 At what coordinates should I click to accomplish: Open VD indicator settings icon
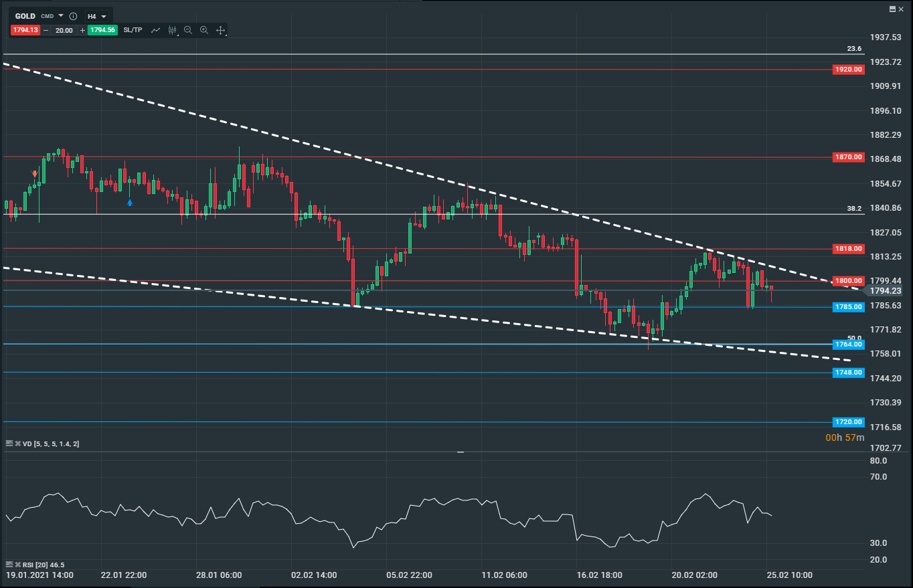point(9,444)
